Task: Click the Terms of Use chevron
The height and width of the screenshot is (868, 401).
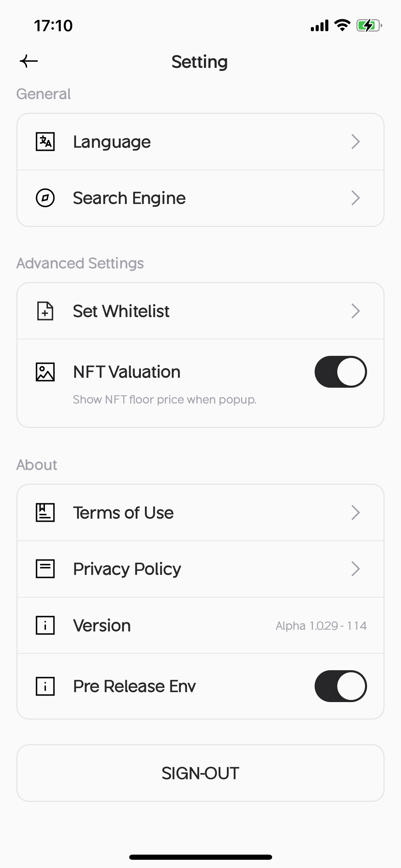Action: [x=355, y=513]
